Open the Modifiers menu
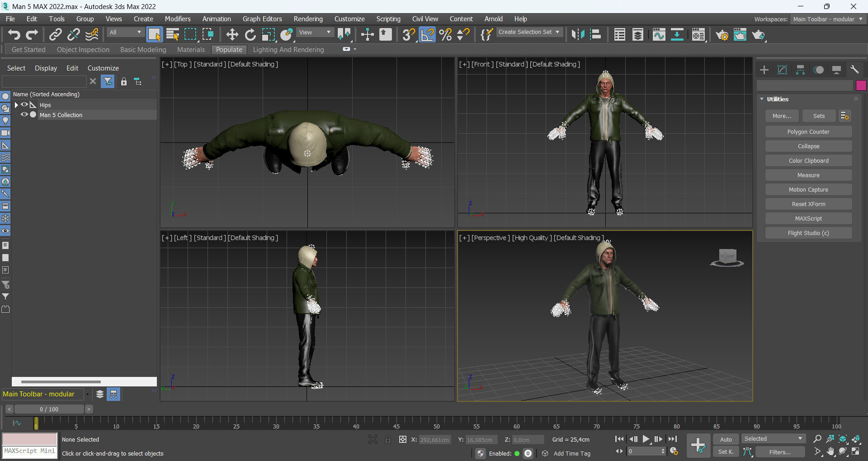This screenshot has width=868, height=461. click(178, 19)
